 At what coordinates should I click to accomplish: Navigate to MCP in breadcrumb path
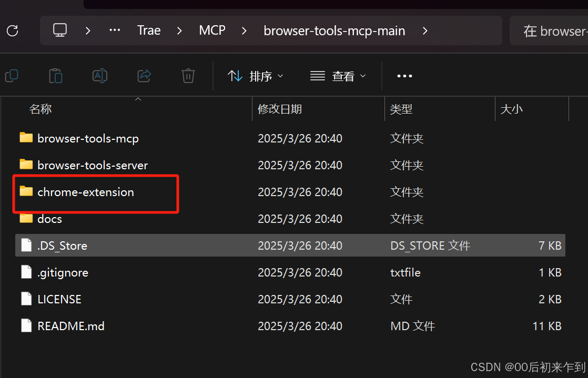(212, 30)
